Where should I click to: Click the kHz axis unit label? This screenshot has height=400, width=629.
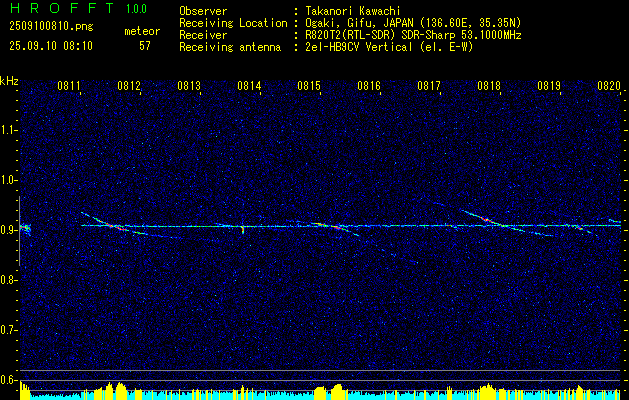9,81
